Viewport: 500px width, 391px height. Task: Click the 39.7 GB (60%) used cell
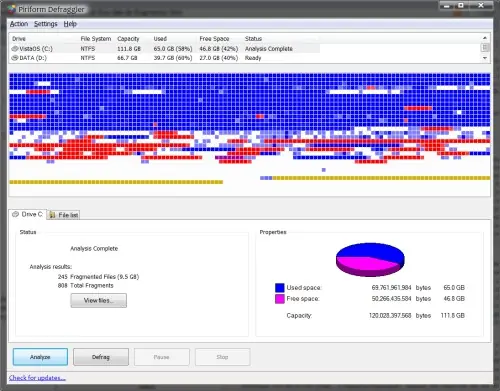173,58
